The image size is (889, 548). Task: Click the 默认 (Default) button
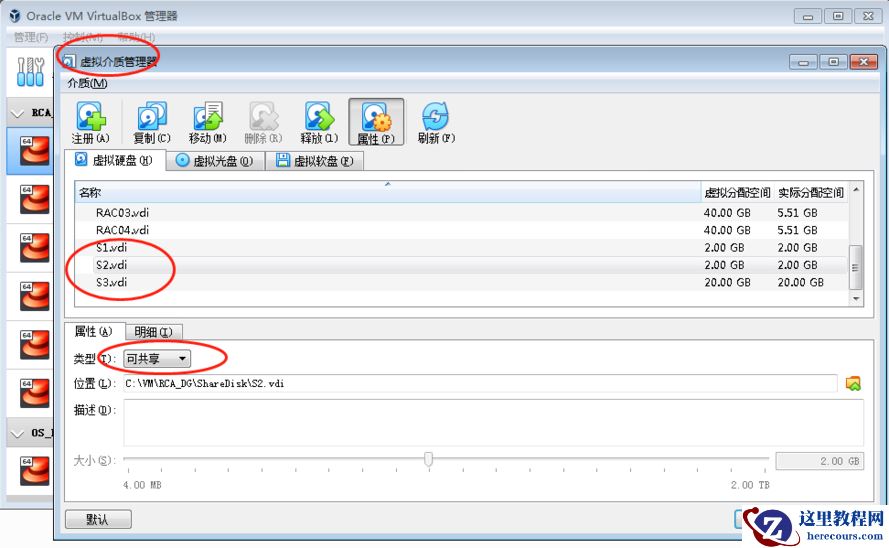coord(98,519)
